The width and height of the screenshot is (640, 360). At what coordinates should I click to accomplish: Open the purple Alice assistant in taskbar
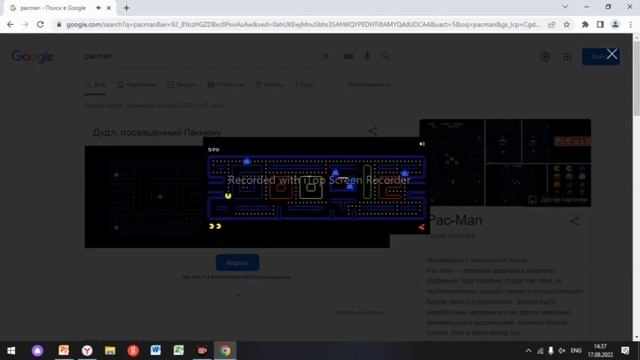click(x=37, y=350)
